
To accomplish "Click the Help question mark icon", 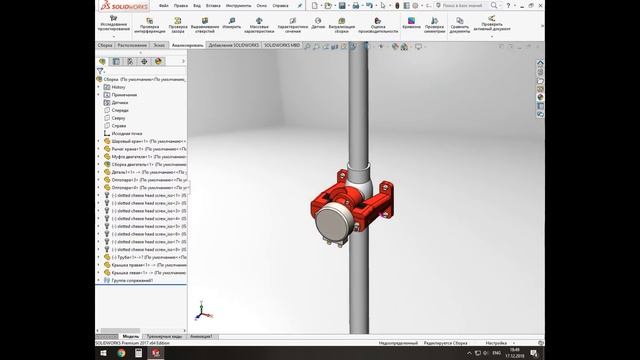I will click(508, 5).
